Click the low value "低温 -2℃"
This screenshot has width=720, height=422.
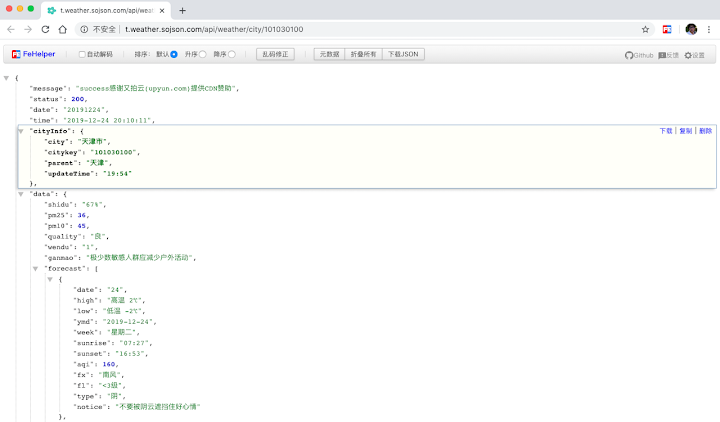(x=123, y=311)
